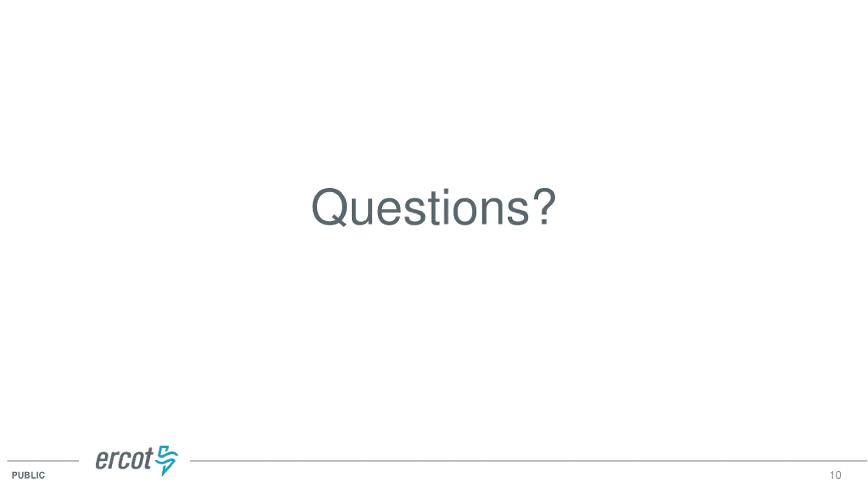The image size is (868, 488).
Task: Click the short footer line left of logo
Action: pos(43,461)
